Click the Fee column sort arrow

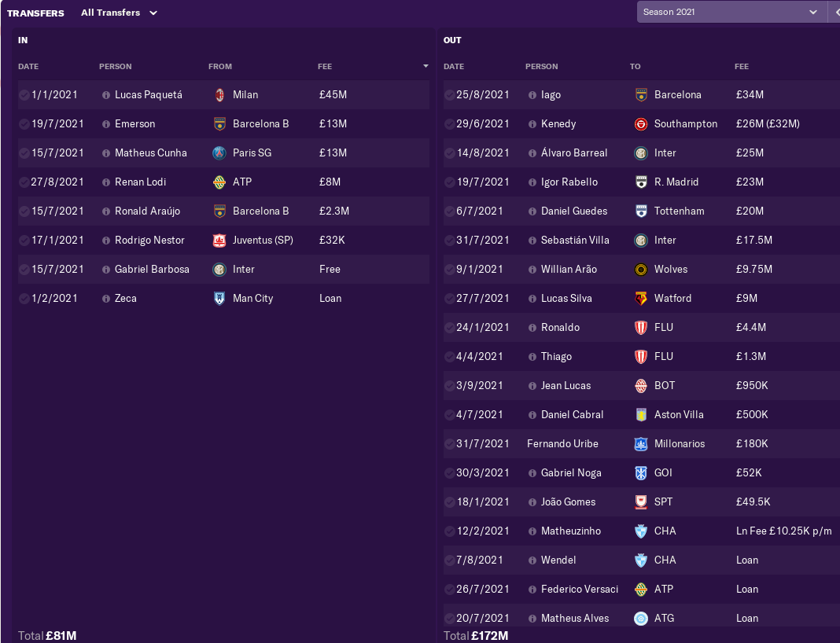coord(426,67)
